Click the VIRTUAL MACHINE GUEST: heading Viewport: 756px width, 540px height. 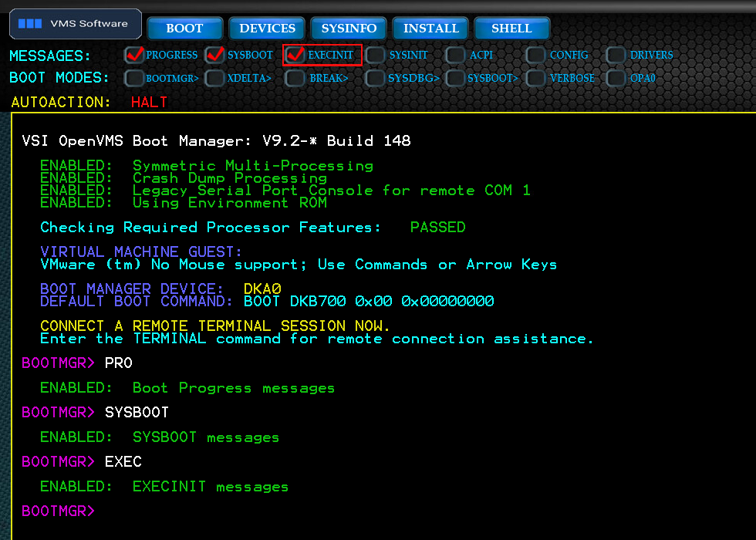pyautogui.click(x=140, y=251)
